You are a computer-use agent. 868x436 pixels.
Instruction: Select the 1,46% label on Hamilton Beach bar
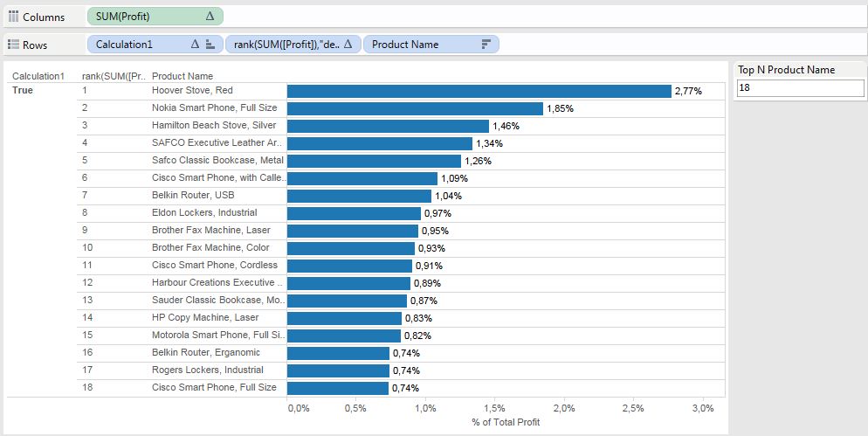506,126
